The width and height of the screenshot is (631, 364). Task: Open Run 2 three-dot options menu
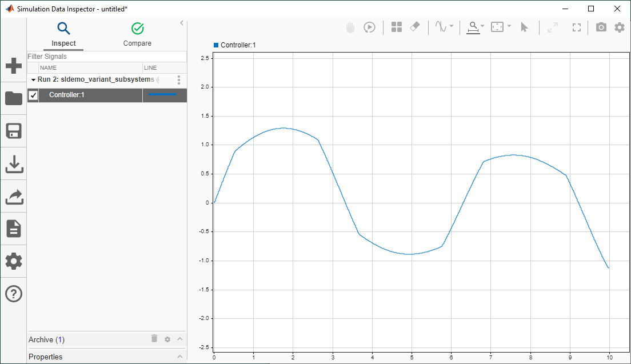[179, 80]
